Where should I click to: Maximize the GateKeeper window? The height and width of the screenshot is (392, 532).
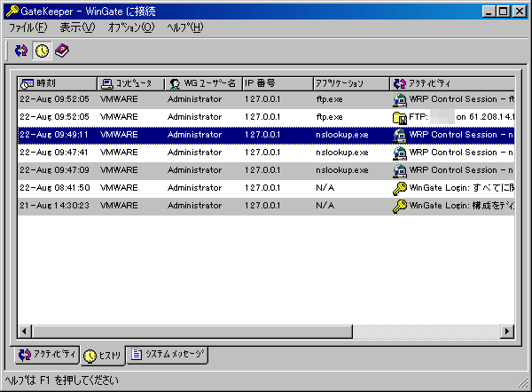point(504,12)
